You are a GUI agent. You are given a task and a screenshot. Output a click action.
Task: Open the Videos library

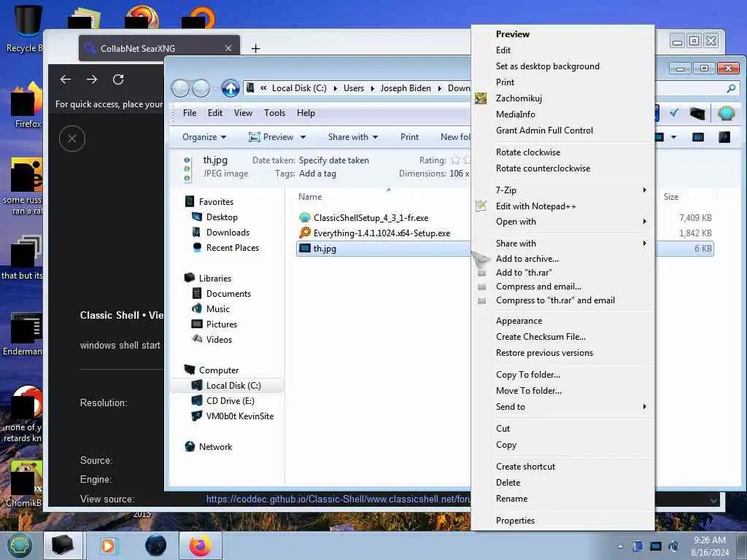pos(219,340)
